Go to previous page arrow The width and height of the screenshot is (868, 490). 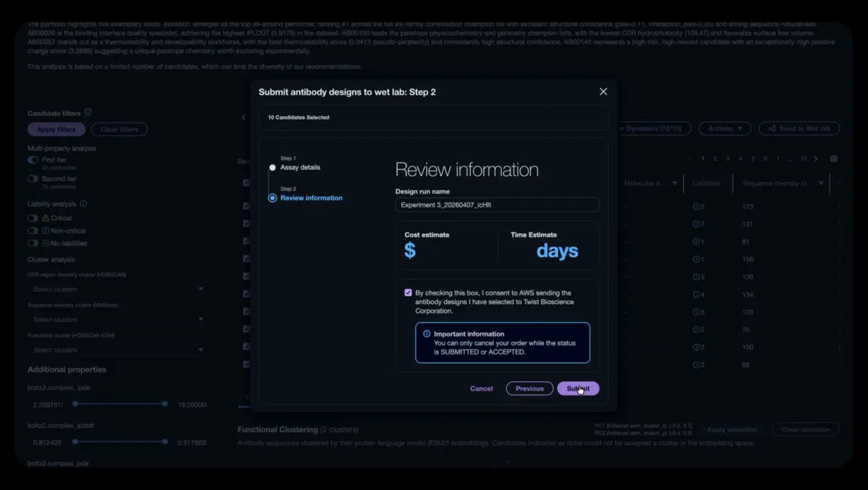tap(690, 159)
